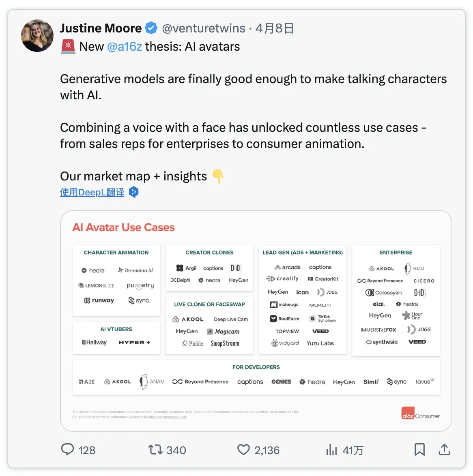Click the a16z Consumer logo in image
Image resolution: width=473 pixels, height=476 pixels.
(421, 414)
